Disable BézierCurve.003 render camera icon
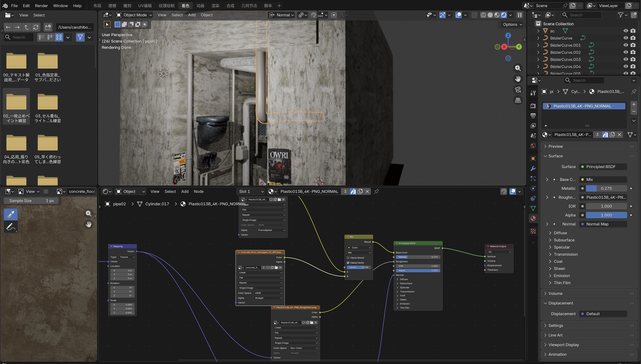641x364 pixels. (x=633, y=59)
